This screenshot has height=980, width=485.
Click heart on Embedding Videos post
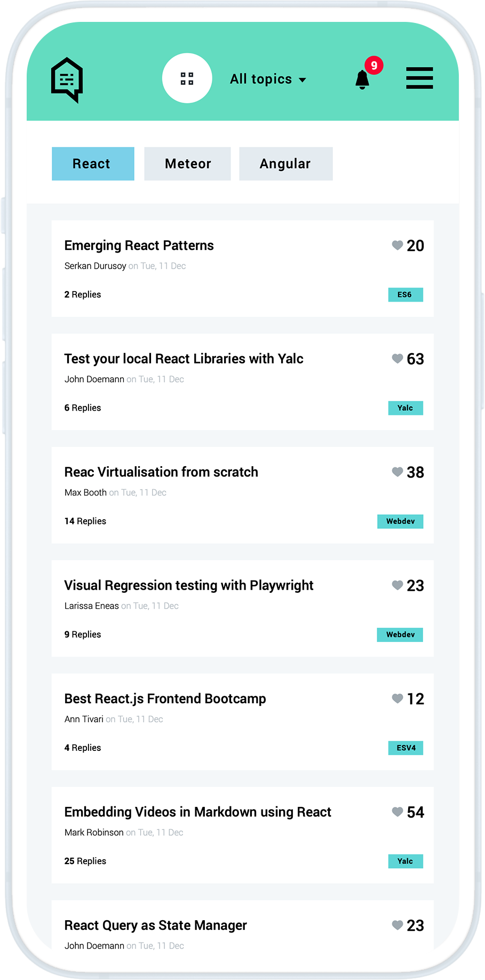point(397,812)
